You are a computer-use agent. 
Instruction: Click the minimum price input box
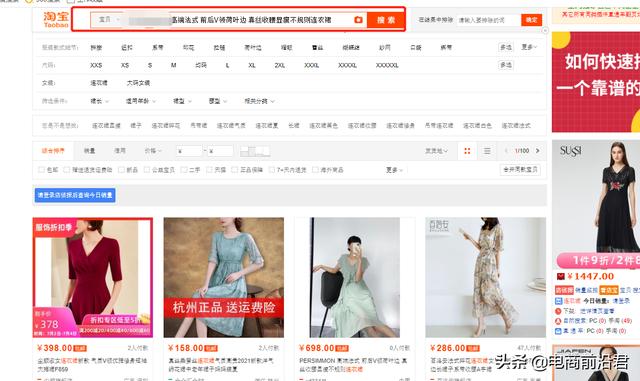pos(189,151)
